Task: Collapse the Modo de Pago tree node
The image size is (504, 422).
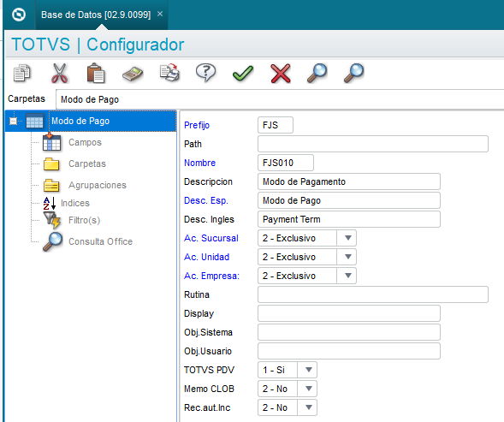Action: click(13, 122)
